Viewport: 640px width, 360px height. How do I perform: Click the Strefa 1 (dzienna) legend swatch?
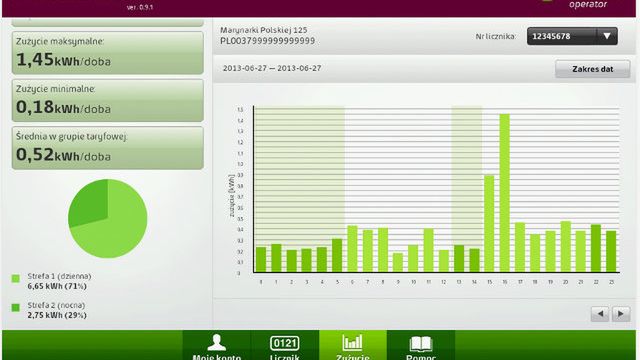coord(16,279)
